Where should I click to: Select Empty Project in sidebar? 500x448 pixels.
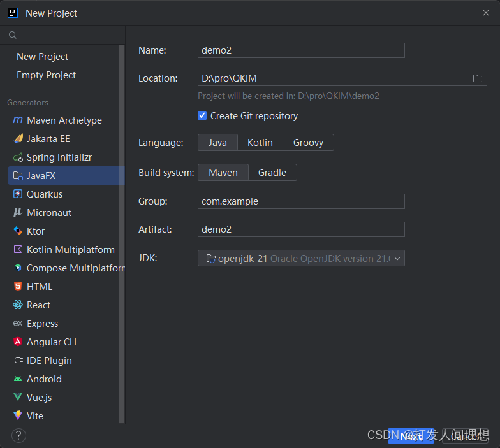(x=46, y=75)
